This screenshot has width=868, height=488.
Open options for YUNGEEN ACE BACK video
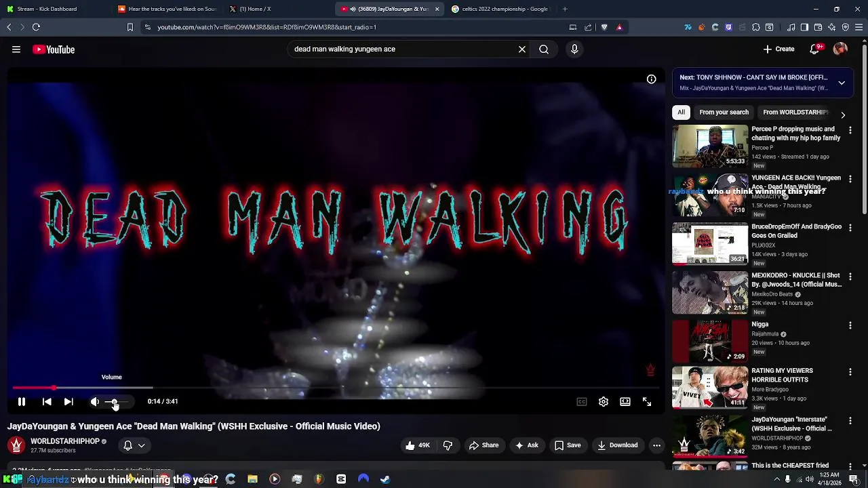(850, 179)
